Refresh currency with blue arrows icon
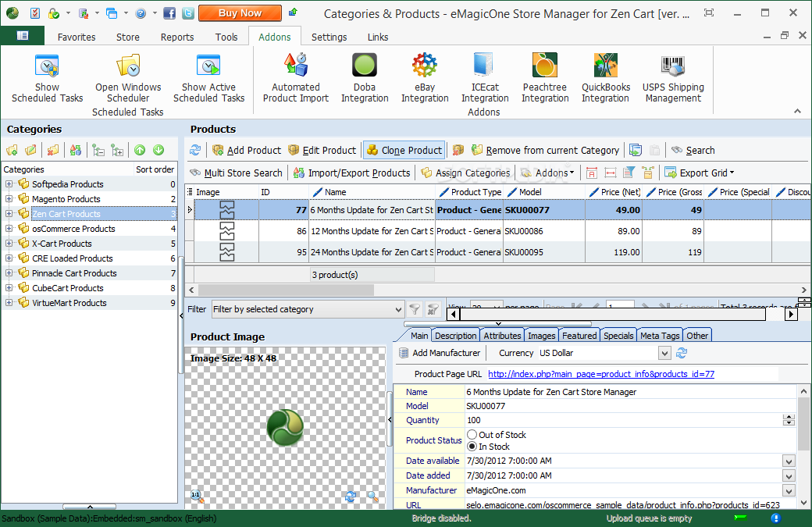812x527 pixels. coord(682,353)
